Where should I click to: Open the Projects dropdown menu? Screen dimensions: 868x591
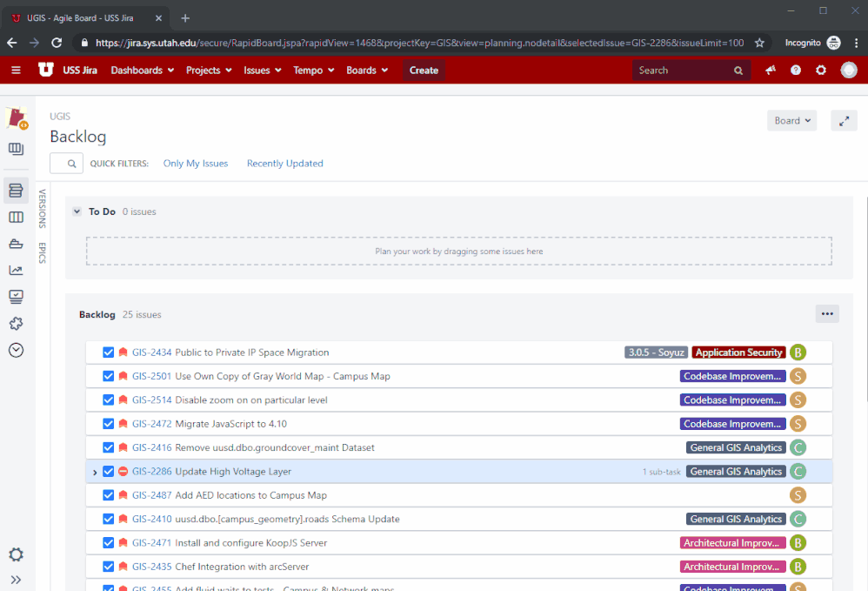coord(209,71)
